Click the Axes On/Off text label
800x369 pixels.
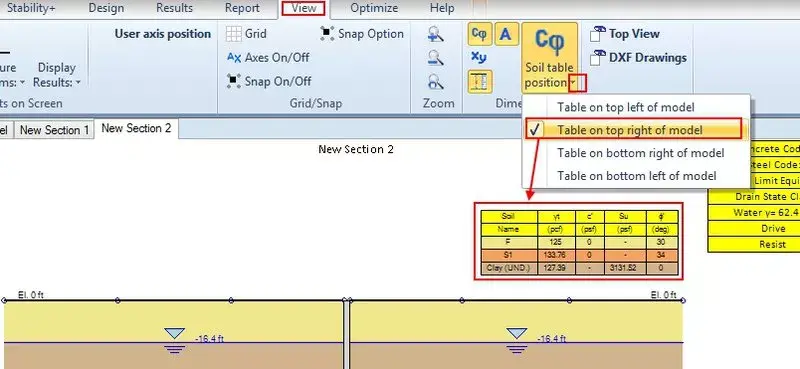point(277,58)
